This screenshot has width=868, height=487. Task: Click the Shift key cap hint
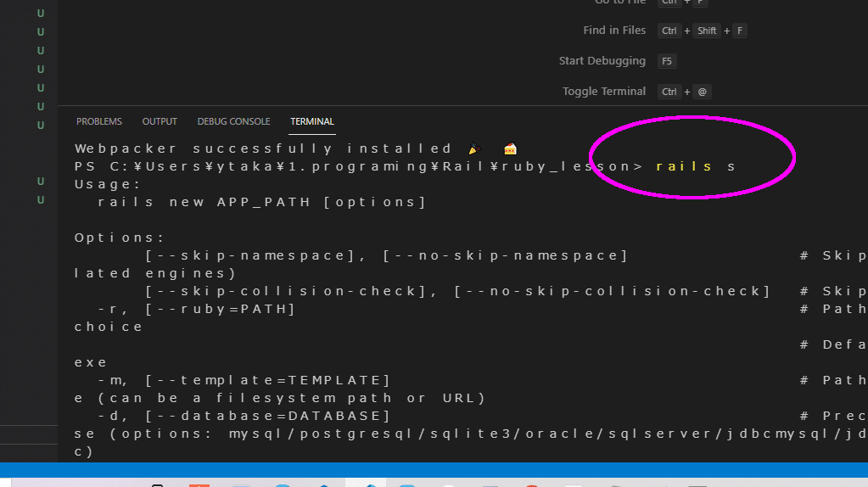tap(707, 31)
